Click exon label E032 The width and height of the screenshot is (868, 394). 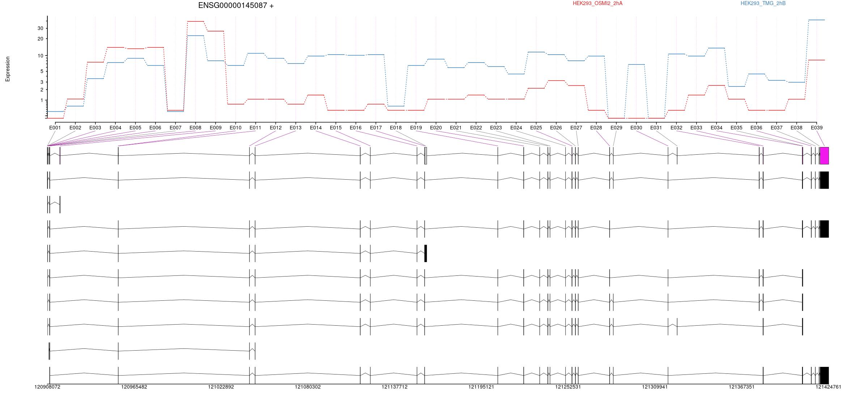click(x=676, y=128)
